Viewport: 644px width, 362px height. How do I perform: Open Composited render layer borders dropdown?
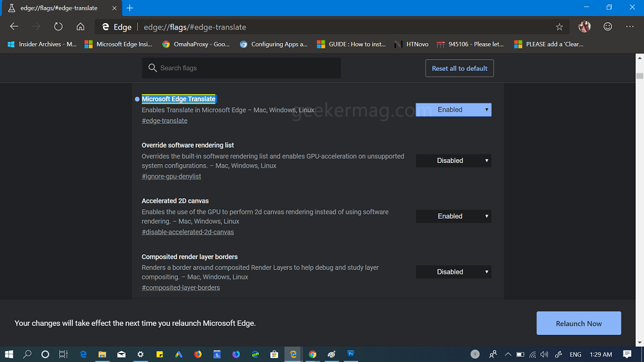453,272
